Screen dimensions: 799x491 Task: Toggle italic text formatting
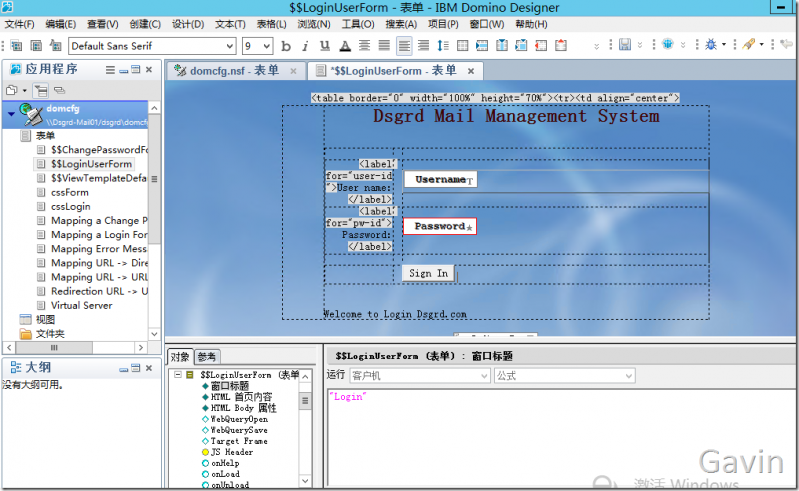point(305,46)
